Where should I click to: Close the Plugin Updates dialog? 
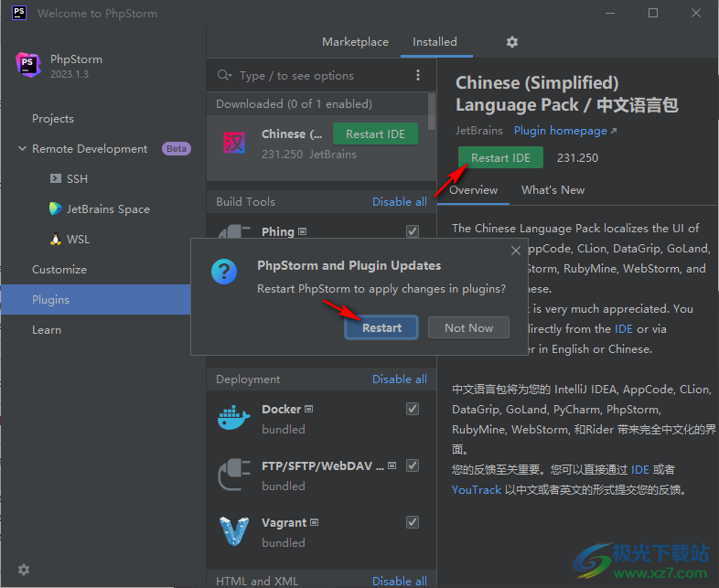[x=515, y=251]
